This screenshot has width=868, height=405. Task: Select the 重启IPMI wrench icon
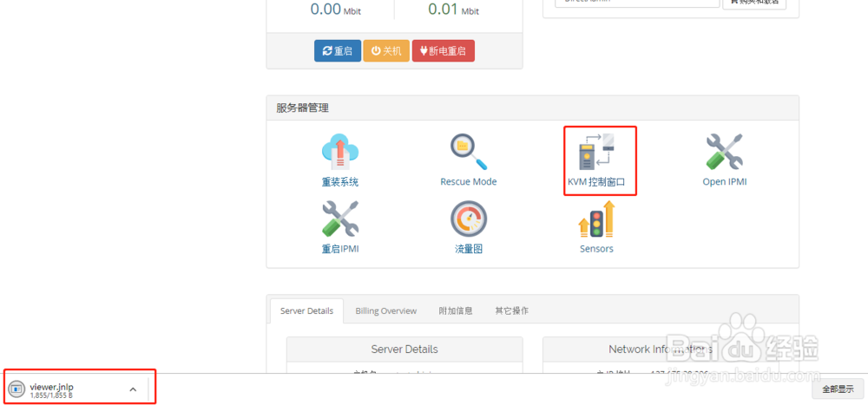click(x=340, y=219)
